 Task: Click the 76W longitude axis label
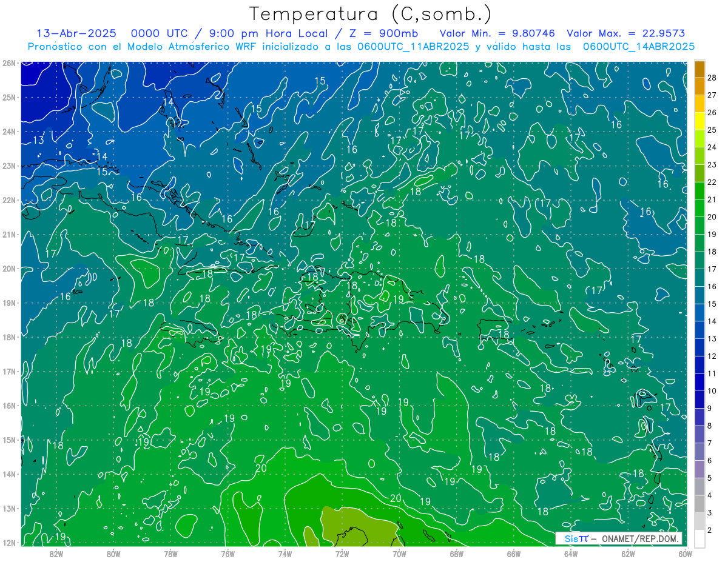(x=227, y=554)
